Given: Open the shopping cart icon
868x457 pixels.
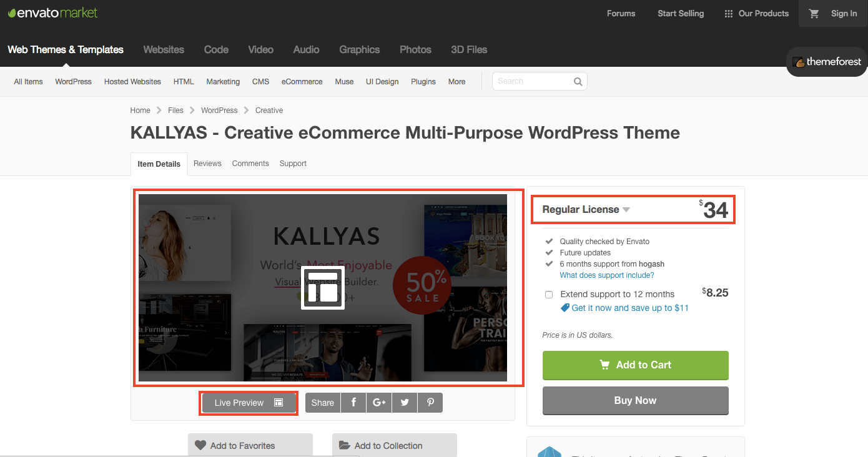Looking at the screenshot, I should 814,13.
